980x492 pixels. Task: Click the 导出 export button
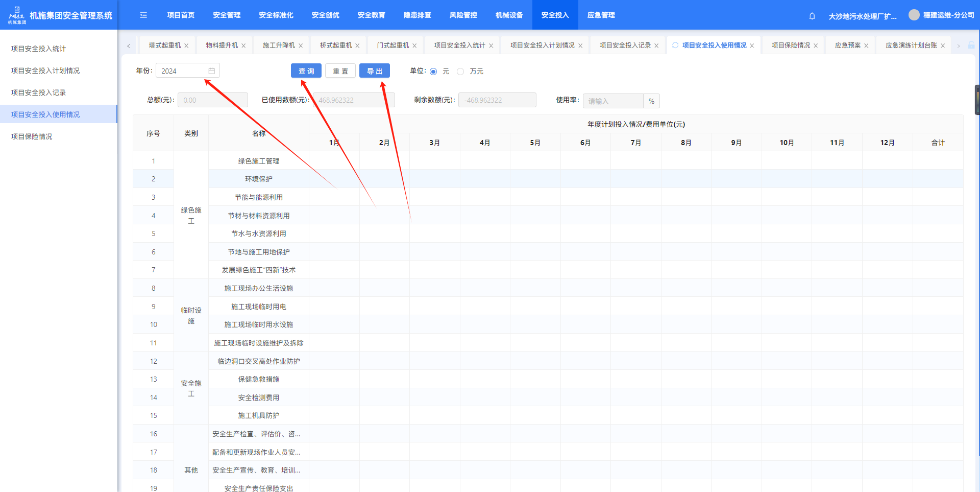click(375, 71)
